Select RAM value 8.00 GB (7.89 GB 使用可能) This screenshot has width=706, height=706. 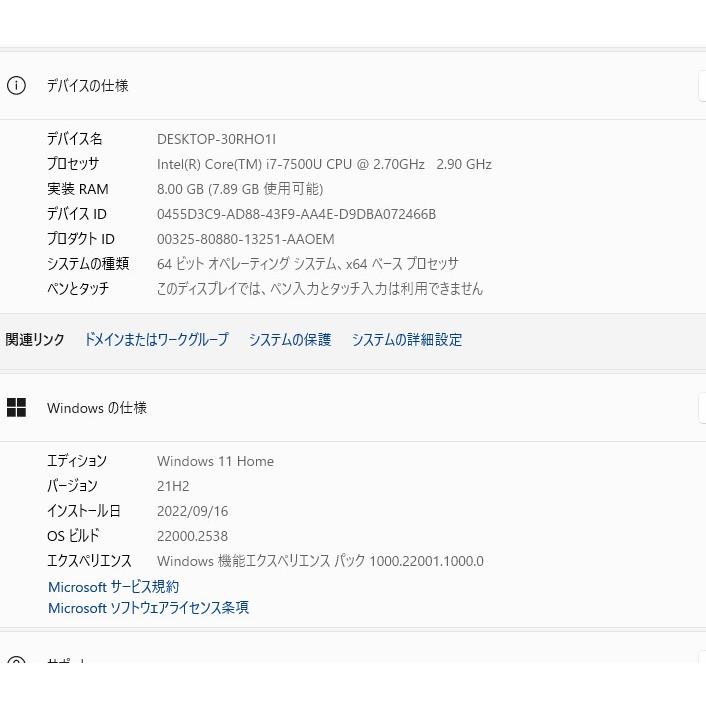(x=240, y=189)
